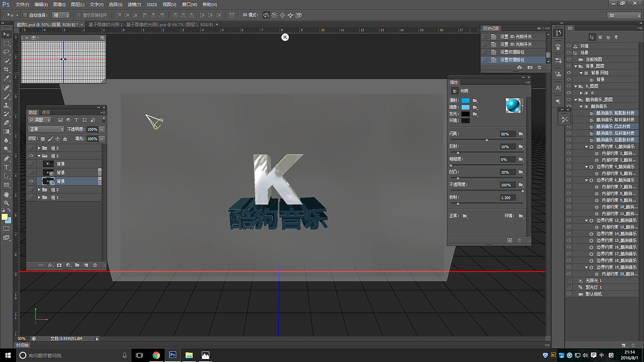Select the Zoom tool
Screen dimensions: 644x362
pos(7,203)
